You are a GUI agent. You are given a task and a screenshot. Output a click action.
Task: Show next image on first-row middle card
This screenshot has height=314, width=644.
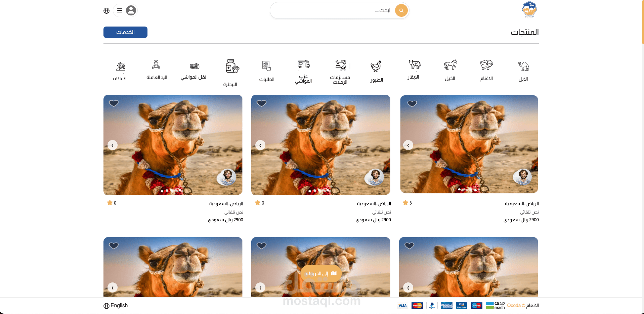260,145
